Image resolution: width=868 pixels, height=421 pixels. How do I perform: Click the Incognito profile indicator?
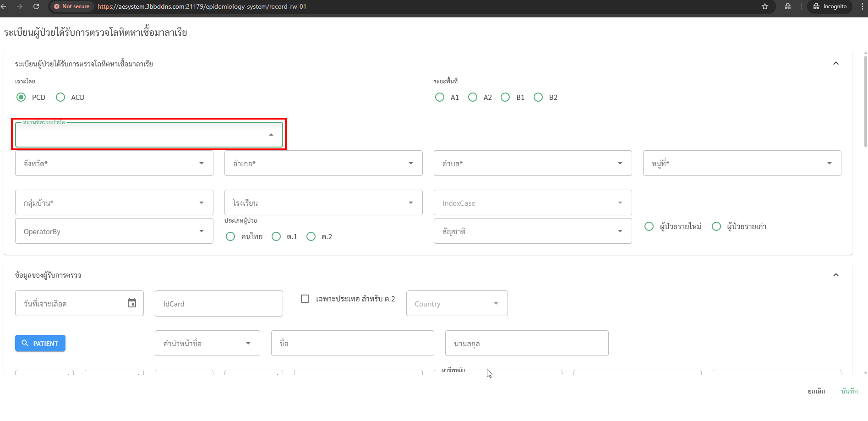[x=830, y=6]
